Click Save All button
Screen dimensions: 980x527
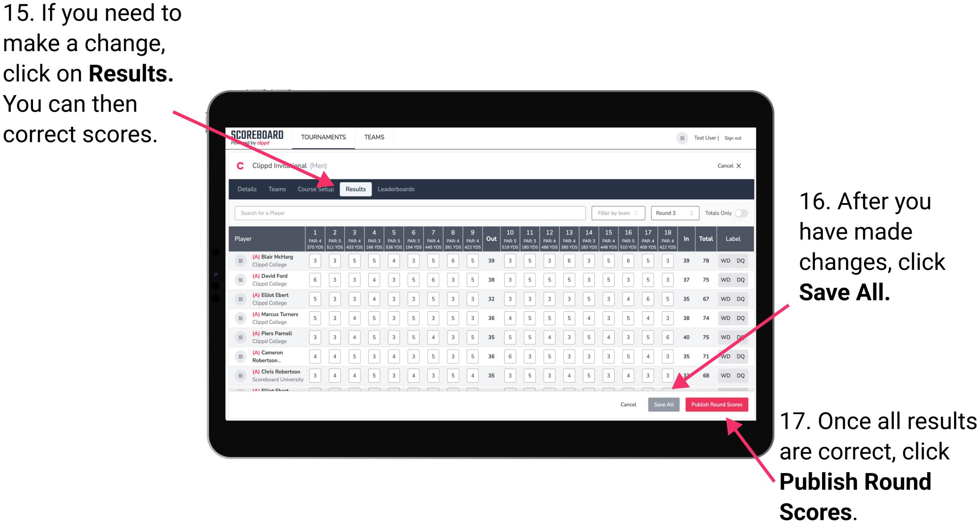pyautogui.click(x=664, y=404)
